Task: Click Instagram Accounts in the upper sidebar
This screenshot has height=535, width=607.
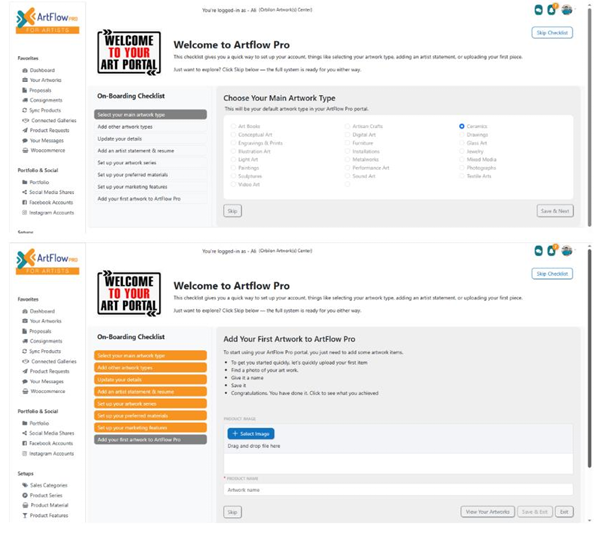Action: click(x=51, y=213)
